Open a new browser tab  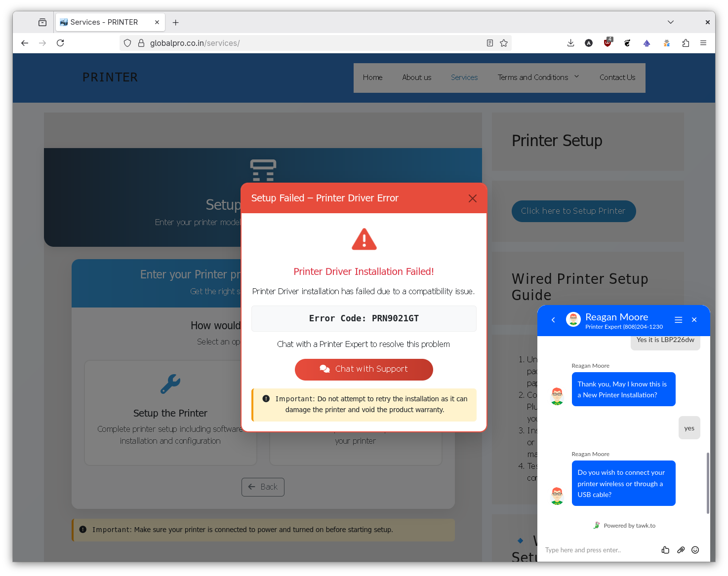(175, 22)
